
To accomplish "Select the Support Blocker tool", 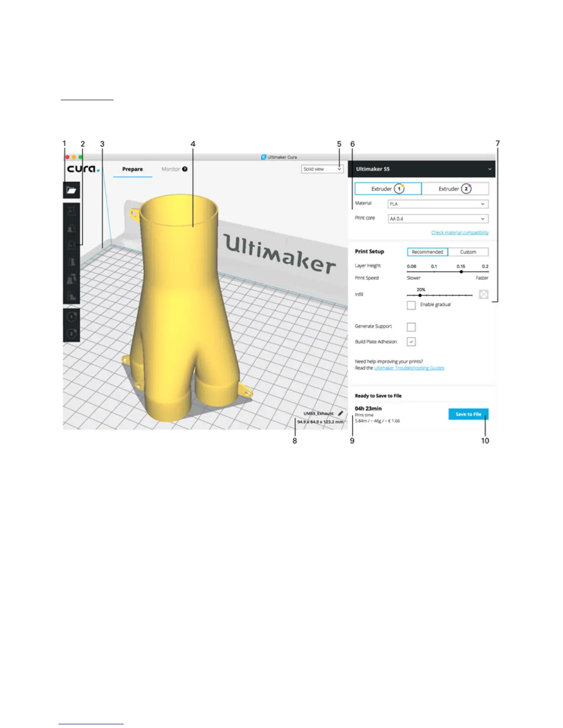I will 71,296.
